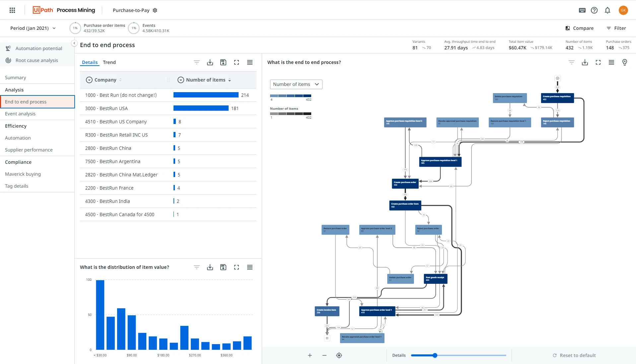The height and width of the screenshot is (364, 636).
Task: Select 2200 - BestRun France row
Action: coord(168,188)
